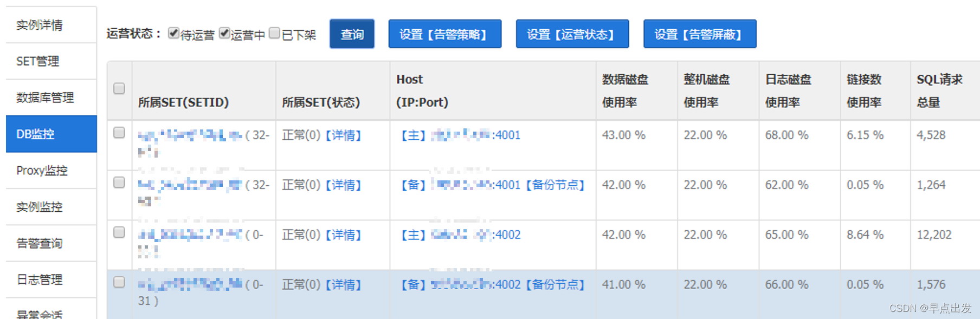
Task: Go to SET管理 in the sidebar
Action: (51, 61)
